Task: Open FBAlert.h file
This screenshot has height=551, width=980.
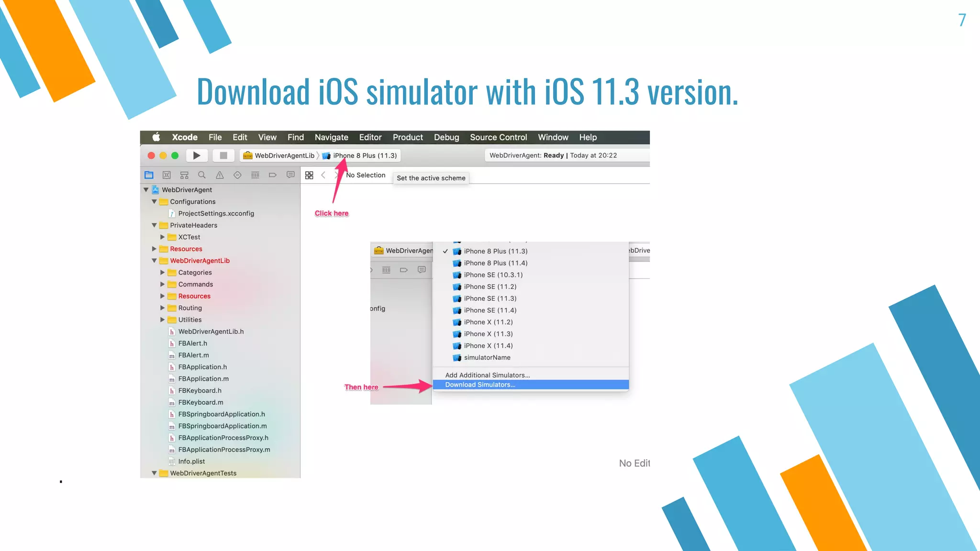Action: coord(188,343)
